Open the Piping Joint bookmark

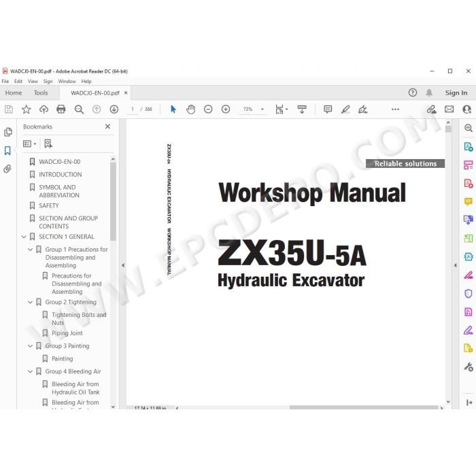click(x=67, y=333)
